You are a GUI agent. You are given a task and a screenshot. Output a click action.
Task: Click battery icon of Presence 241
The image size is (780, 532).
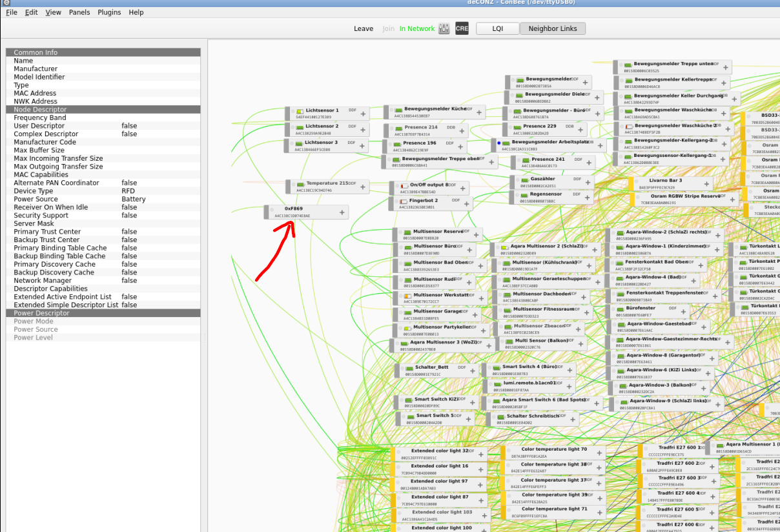[526, 159]
